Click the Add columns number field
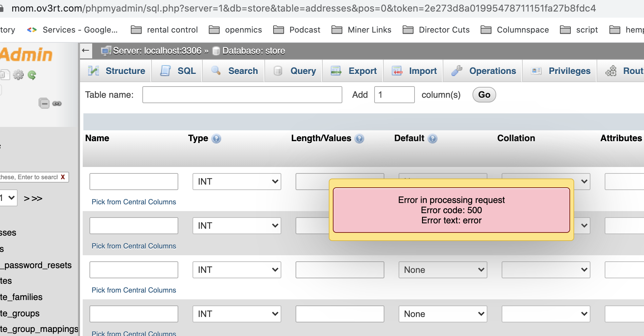 pos(395,95)
